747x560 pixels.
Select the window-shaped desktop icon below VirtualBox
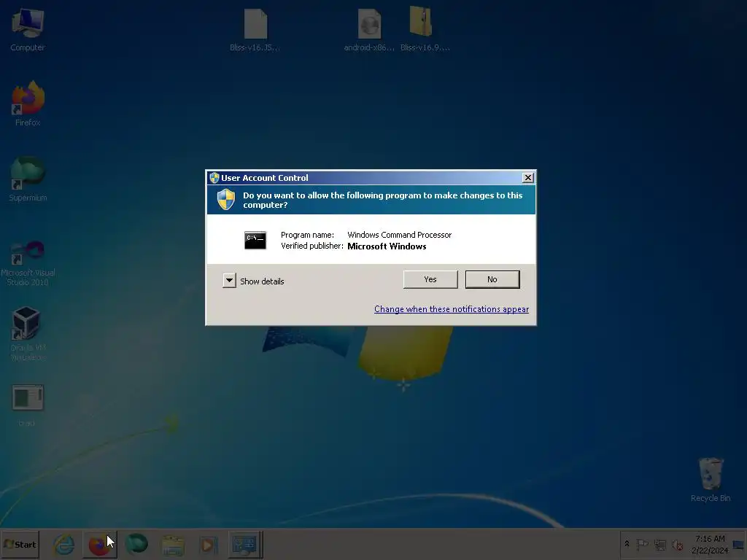[x=28, y=405]
